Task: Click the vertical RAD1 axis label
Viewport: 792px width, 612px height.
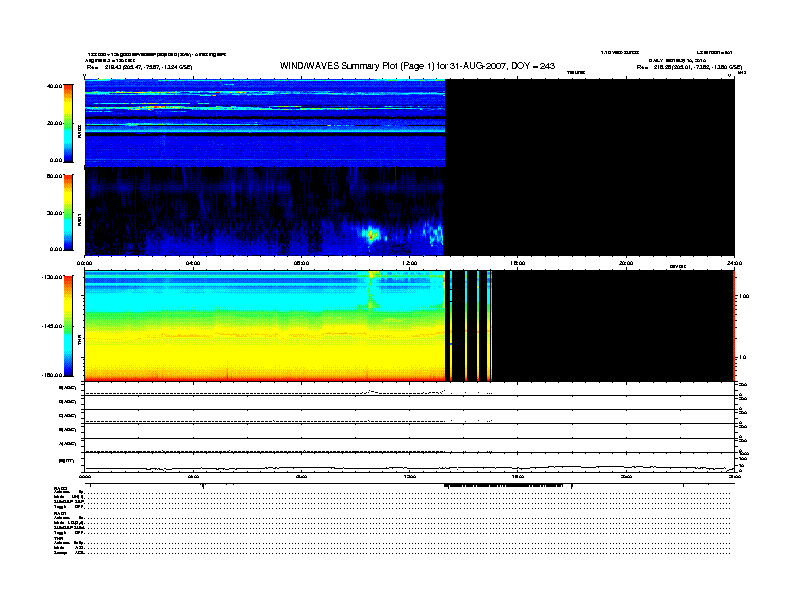Action: coord(79,219)
